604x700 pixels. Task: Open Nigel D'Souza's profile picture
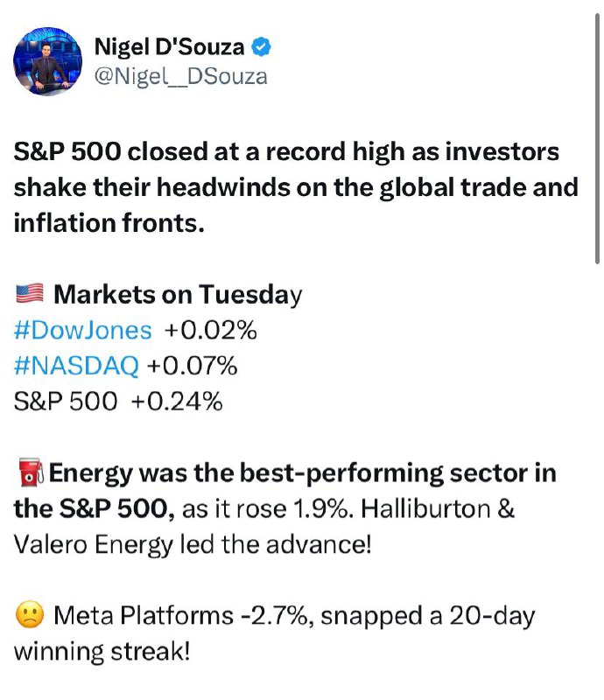pyautogui.click(x=48, y=61)
